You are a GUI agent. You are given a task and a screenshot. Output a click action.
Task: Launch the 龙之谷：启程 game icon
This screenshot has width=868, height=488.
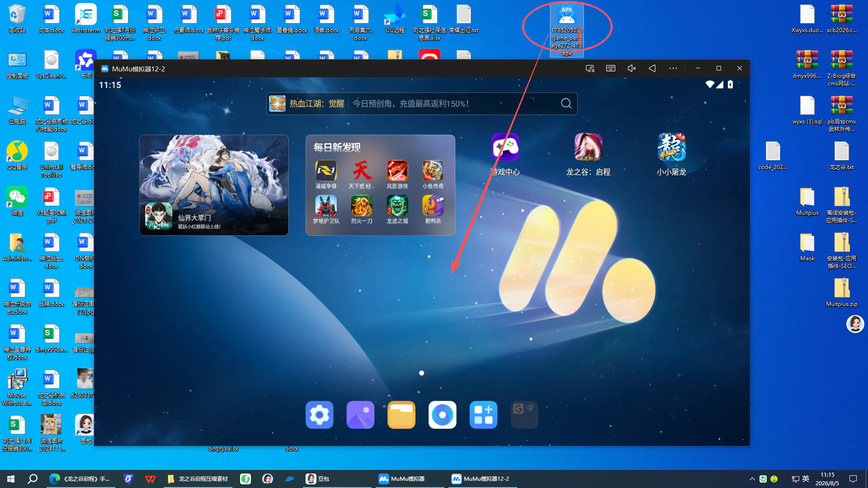point(588,147)
